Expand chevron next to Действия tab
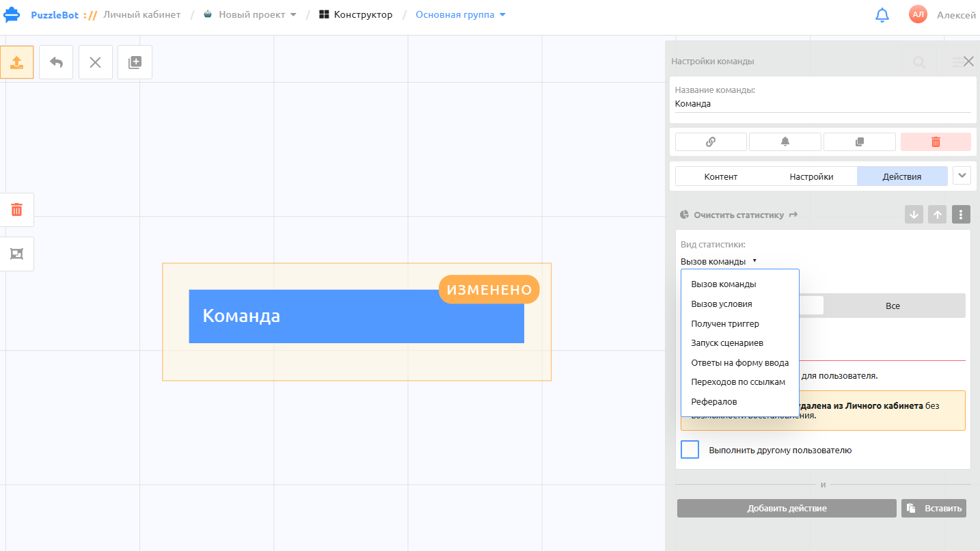Screen dimensions: 980x551 [962, 175]
